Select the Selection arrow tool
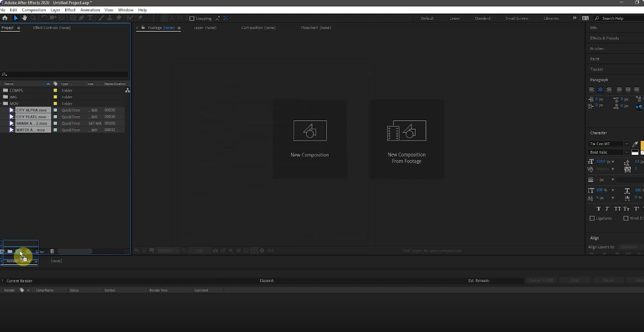The width and height of the screenshot is (644, 332). (15, 18)
